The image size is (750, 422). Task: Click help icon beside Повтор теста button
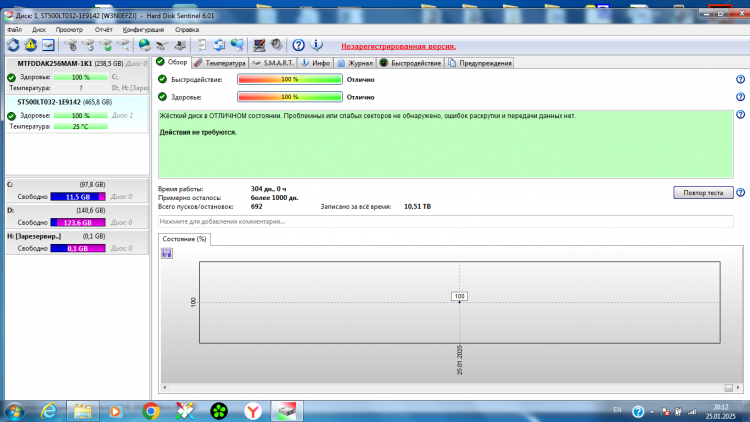[x=740, y=192]
